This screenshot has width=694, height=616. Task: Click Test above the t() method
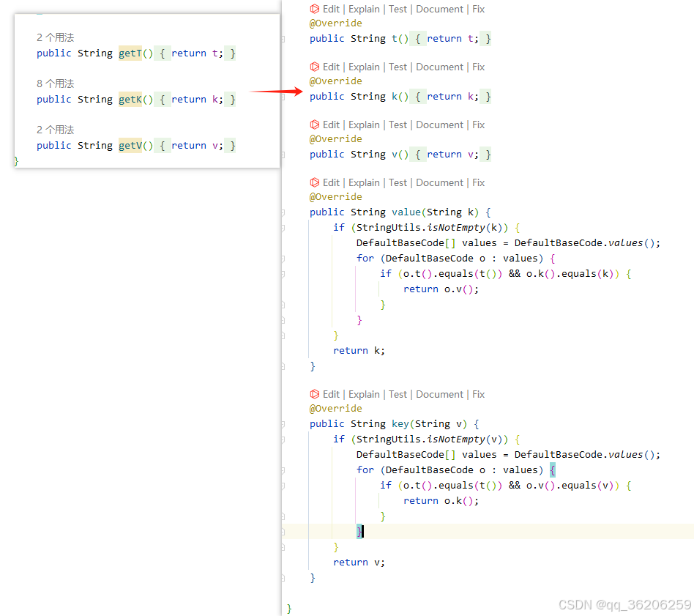(x=398, y=9)
